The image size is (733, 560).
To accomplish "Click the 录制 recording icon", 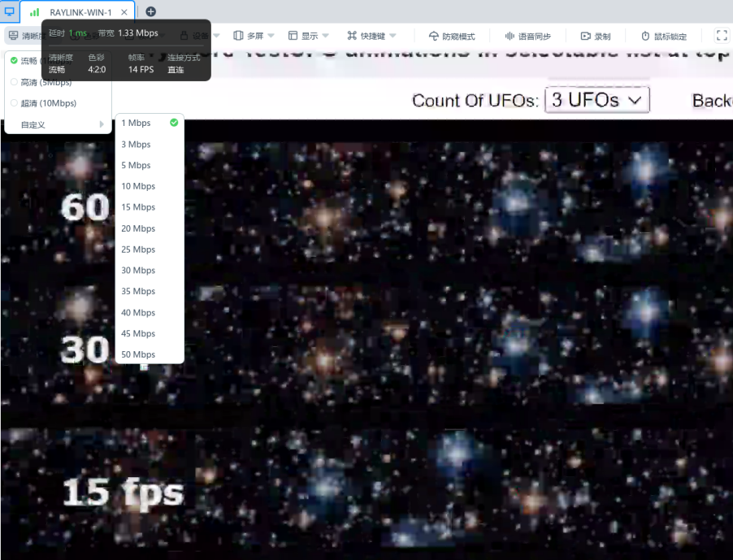I will [x=585, y=36].
